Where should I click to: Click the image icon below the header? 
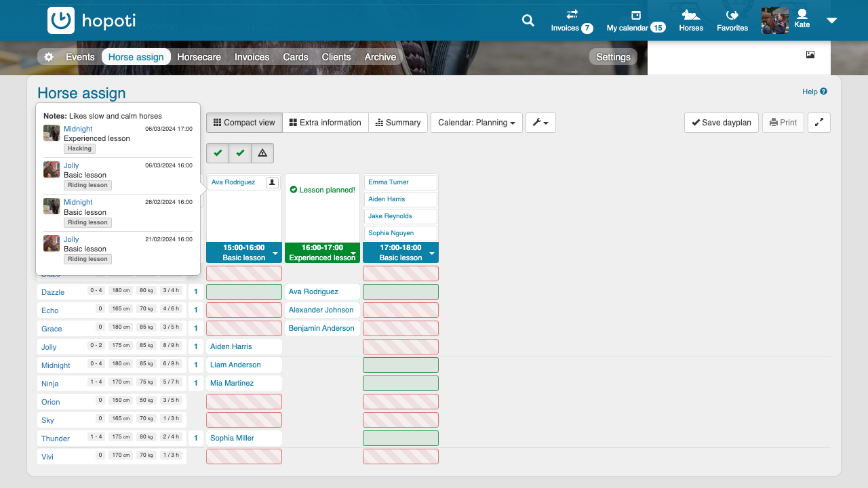pyautogui.click(x=810, y=55)
